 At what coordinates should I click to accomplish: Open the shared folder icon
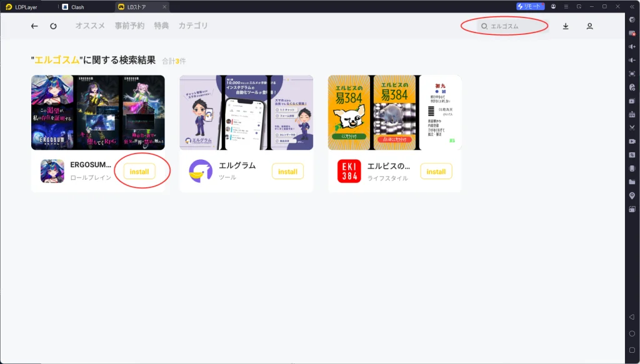(x=632, y=182)
